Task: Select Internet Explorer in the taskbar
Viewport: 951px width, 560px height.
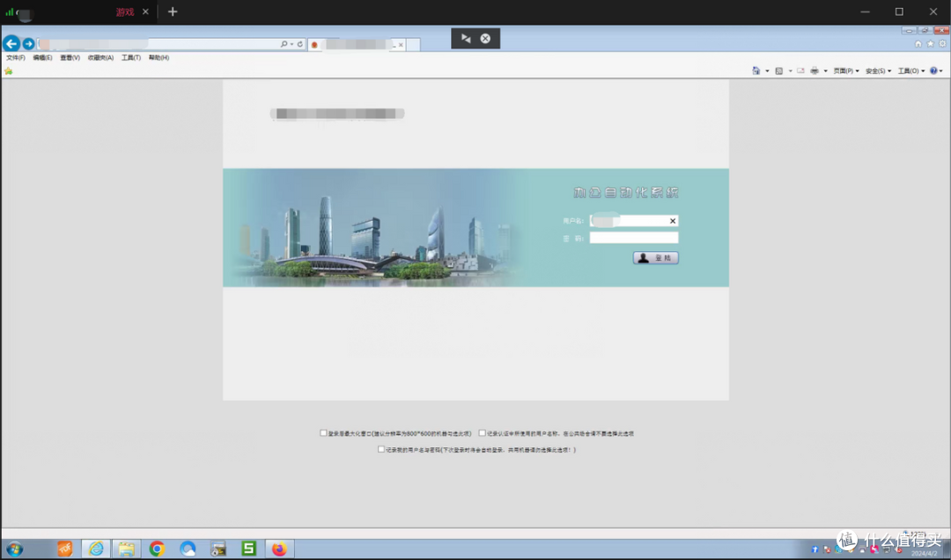Action: click(x=96, y=549)
